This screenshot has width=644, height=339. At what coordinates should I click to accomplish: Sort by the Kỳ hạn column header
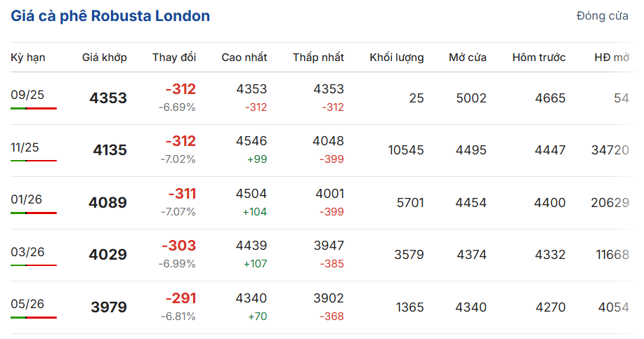[28, 58]
